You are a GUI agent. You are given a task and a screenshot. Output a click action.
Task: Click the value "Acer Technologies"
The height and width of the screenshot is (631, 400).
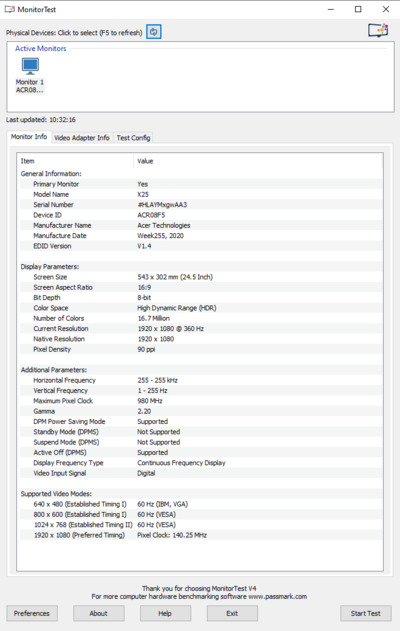pyautogui.click(x=164, y=225)
